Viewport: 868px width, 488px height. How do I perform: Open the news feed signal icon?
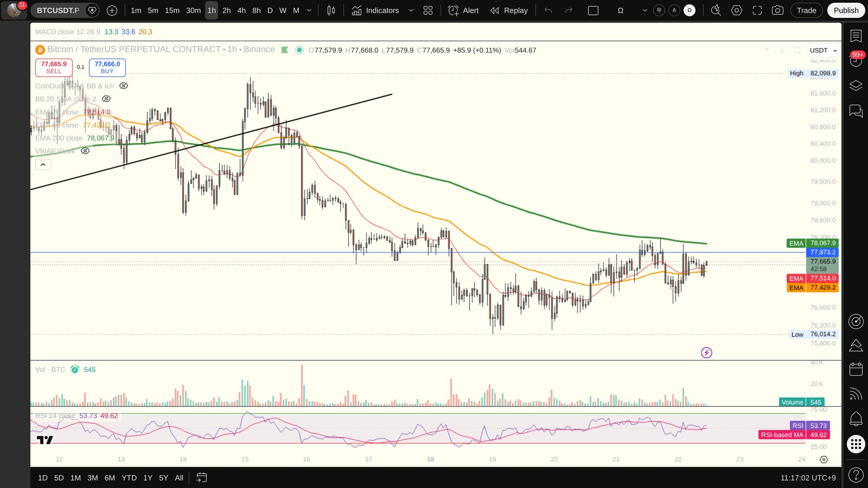856,394
